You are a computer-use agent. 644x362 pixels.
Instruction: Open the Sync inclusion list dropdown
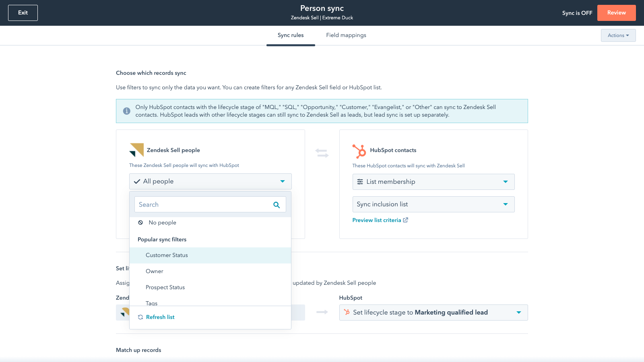pyautogui.click(x=433, y=204)
